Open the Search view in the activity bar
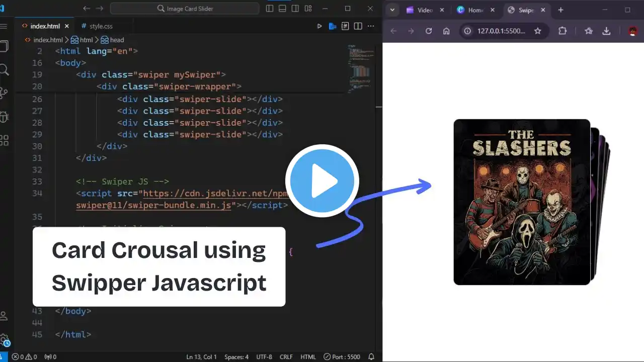644x362 pixels. click(x=5, y=69)
